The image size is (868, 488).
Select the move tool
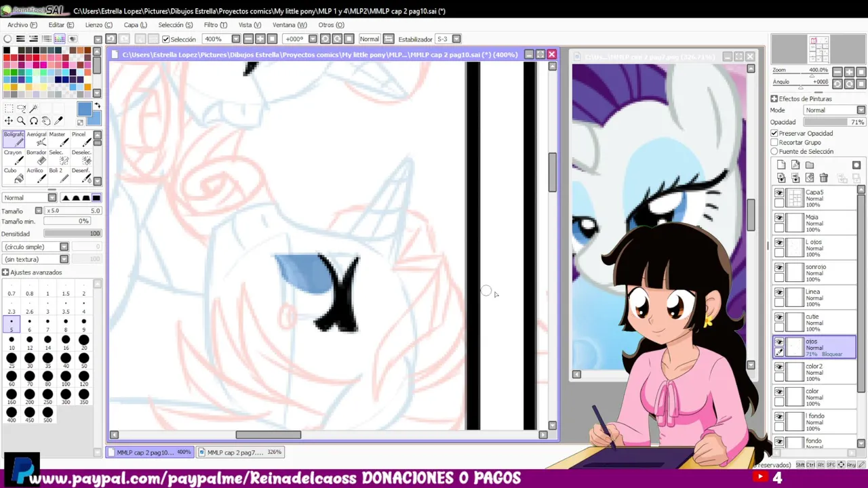click(8, 121)
